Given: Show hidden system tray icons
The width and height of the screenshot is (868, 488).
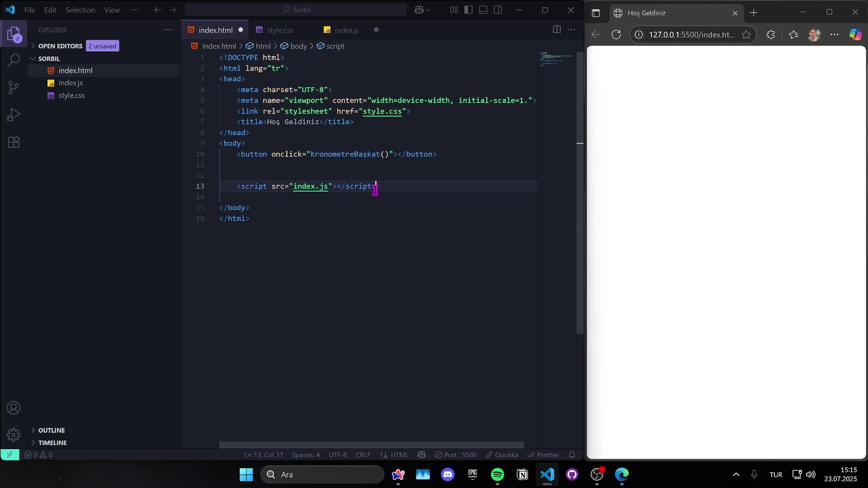Looking at the screenshot, I should [x=736, y=474].
